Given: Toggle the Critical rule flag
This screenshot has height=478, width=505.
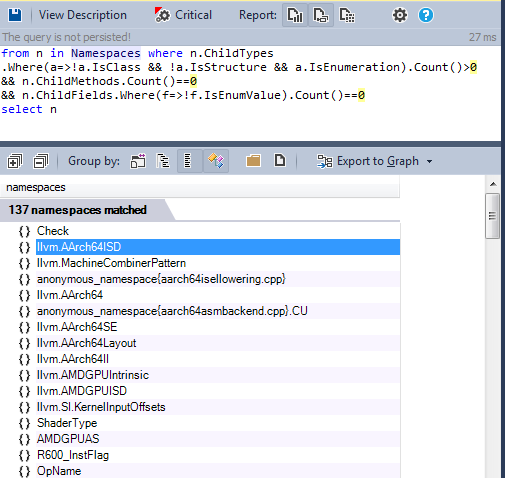Looking at the screenshot, I should pyautogui.click(x=183, y=15).
